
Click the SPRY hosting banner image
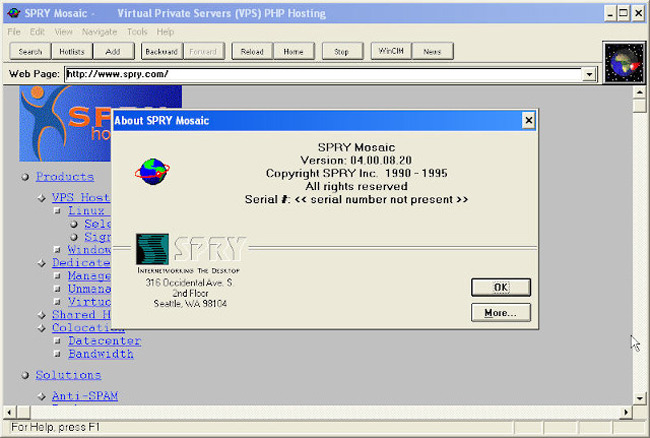pos(65,123)
